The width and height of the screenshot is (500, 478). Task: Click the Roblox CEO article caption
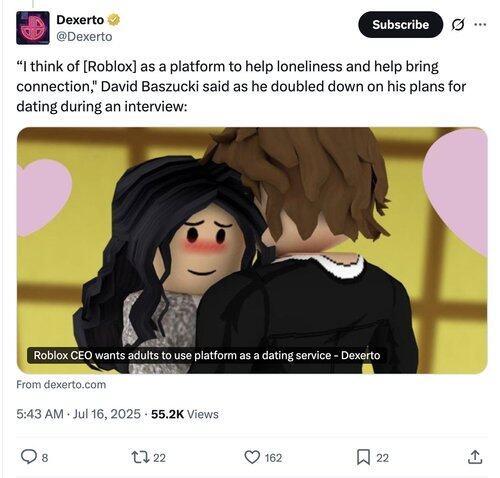207,355
